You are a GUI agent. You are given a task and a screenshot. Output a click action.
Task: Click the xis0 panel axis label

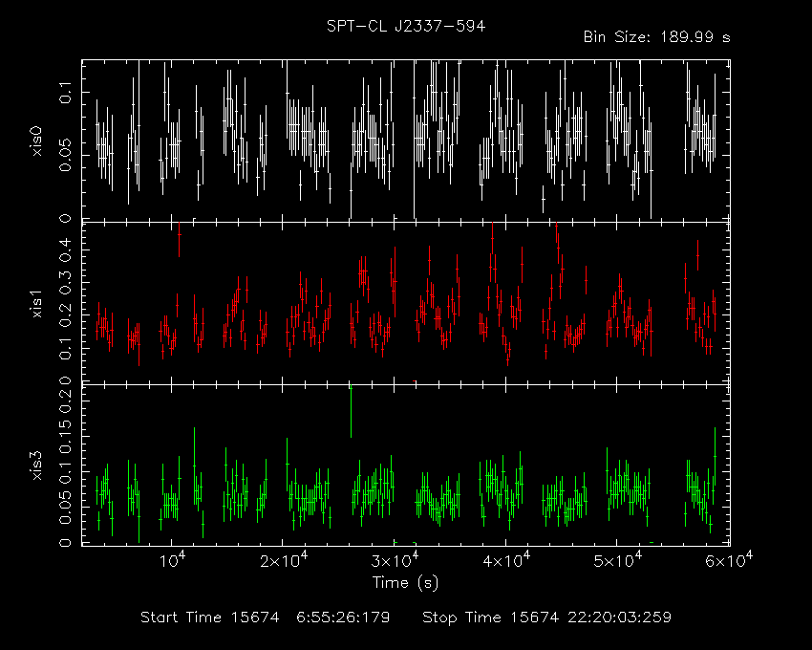(37, 141)
